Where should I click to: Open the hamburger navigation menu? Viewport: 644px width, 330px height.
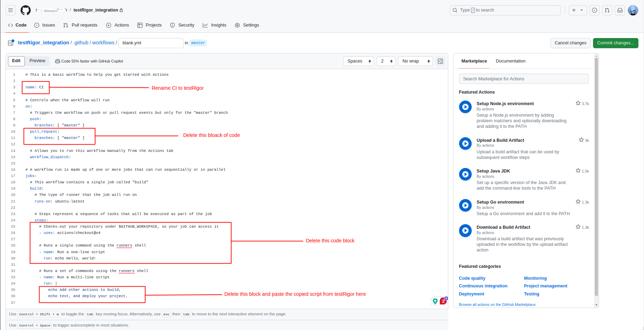pyautogui.click(x=10, y=10)
